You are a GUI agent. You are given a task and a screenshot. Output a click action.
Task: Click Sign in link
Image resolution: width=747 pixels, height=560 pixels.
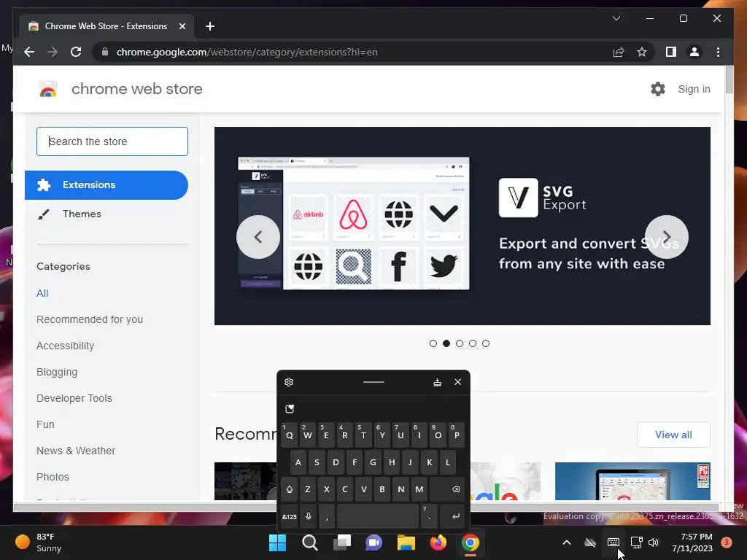(694, 89)
